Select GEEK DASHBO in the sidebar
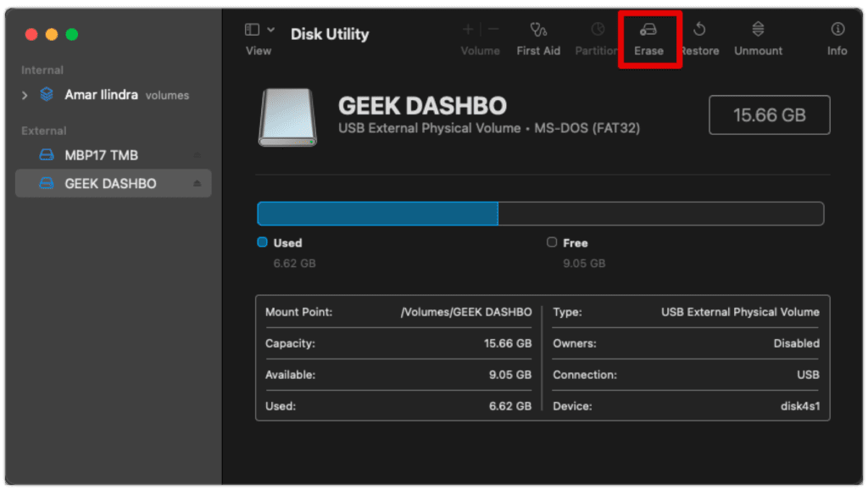Image resolution: width=868 pixels, height=490 pixels. tap(114, 183)
